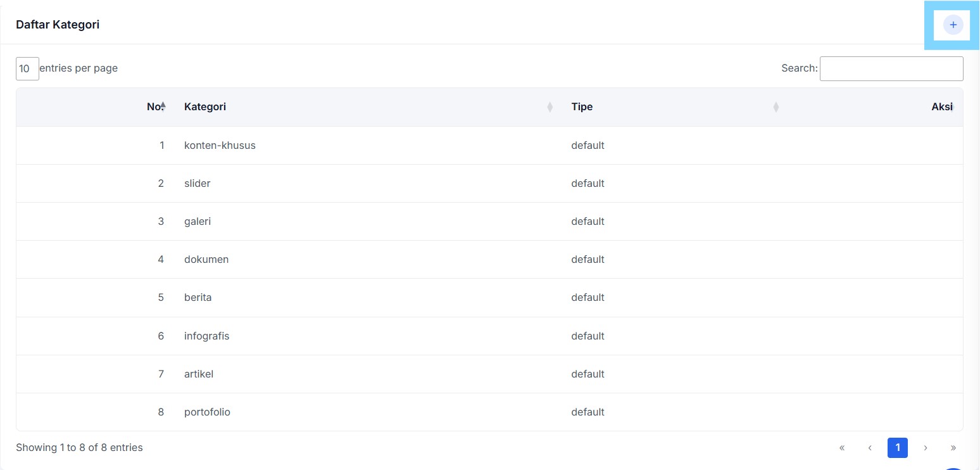Go to first page with double-left arrow
This screenshot has width=980, height=470.
click(842, 448)
